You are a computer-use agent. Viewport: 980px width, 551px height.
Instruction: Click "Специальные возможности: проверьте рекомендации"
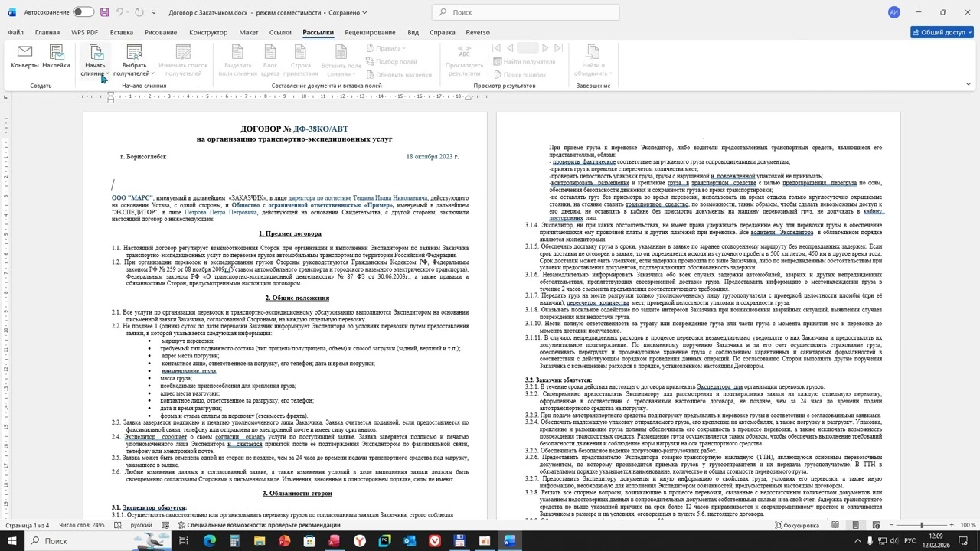pos(259,526)
